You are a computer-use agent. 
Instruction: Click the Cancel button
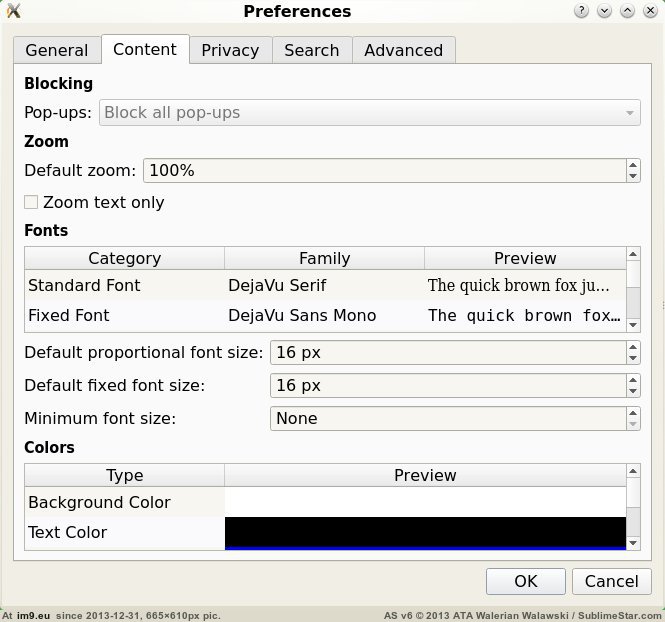pos(611,581)
